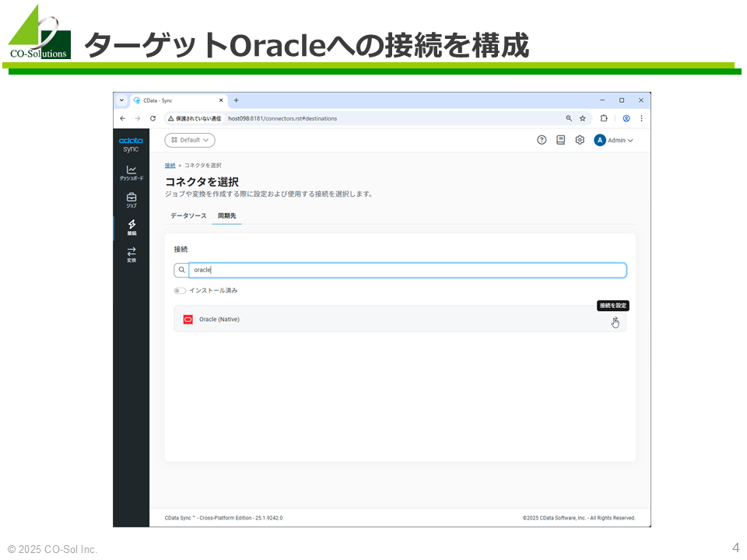Bookmark this page with the star icon
This screenshot has height=560, width=747.
583,118
